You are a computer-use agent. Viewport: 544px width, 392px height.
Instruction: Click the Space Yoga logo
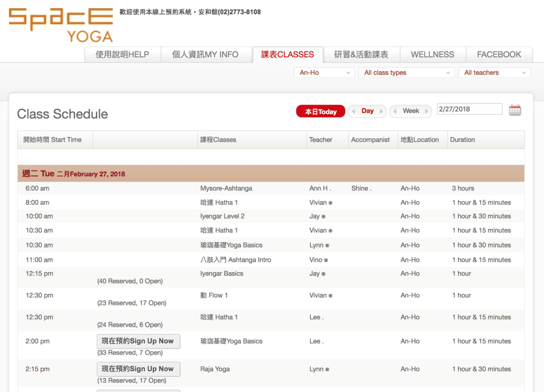(x=61, y=24)
